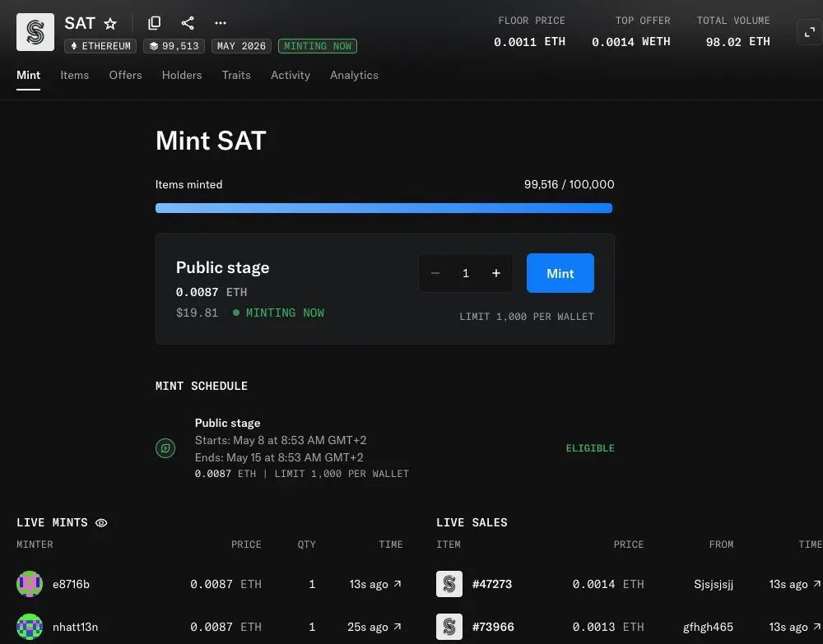This screenshot has width=823, height=644.
Task: Copy the collection address icon
Action: pyautogui.click(x=155, y=22)
